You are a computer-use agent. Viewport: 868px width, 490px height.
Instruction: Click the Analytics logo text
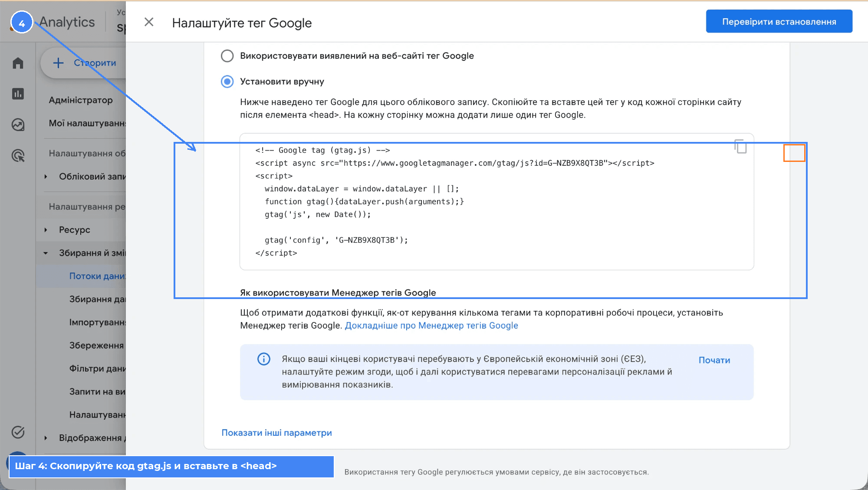tap(67, 22)
